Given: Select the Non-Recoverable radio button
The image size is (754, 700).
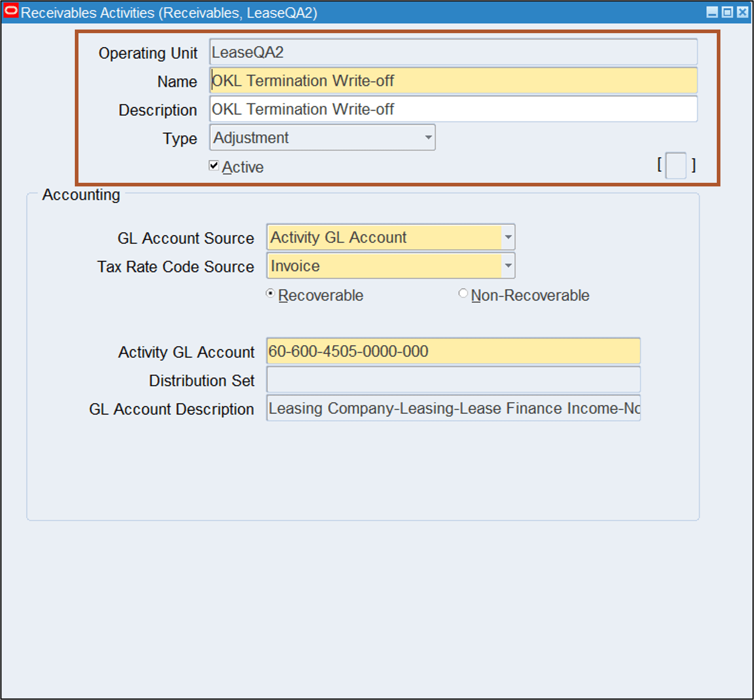Looking at the screenshot, I should pos(463,293).
